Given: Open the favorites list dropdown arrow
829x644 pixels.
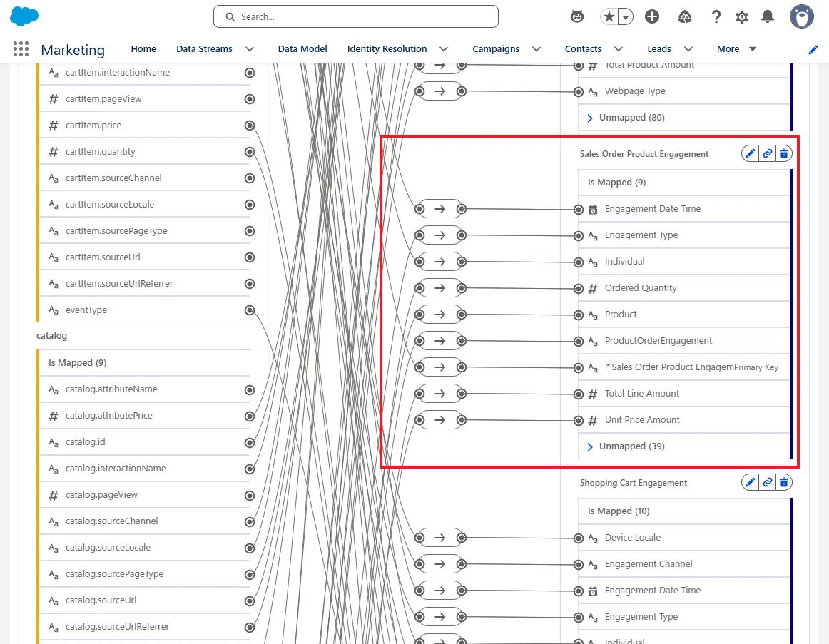Looking at the screenshot, I should click(626, 17).
